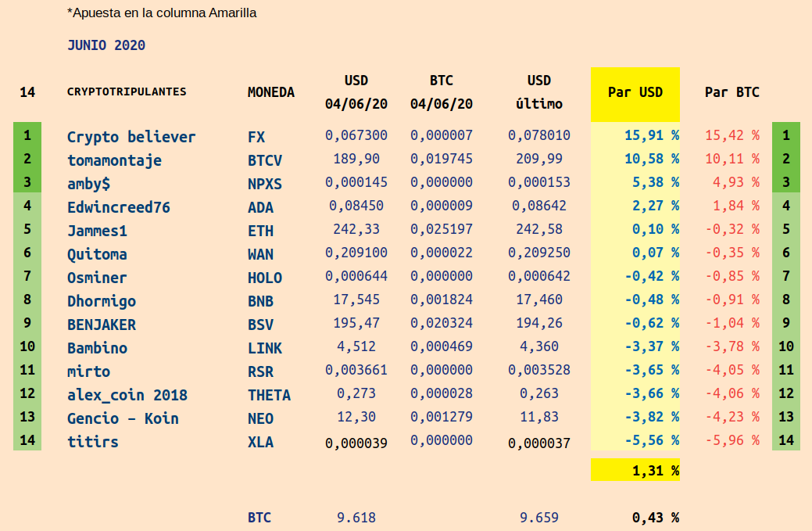Viewport: 812px width, 531px height.
Task: Click the "Par BTC" column header
Action: coord(732,92)
